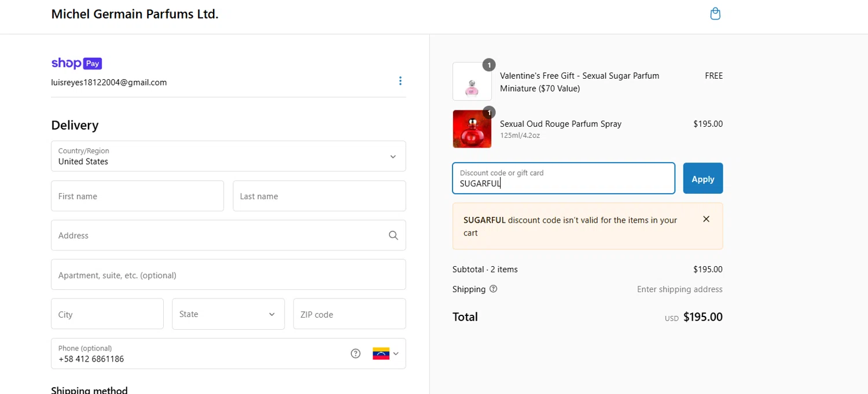The width and height of the screenshot is (868, 394).
Task: Click the Michel Germain Parfums Ltd. store name
Action: [x=135, y=14]
